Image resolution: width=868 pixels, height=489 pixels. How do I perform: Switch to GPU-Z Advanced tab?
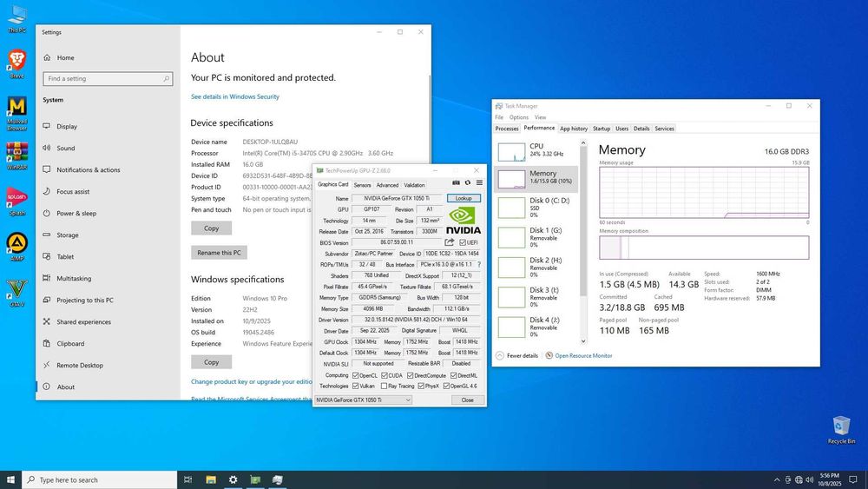point(387,185)
